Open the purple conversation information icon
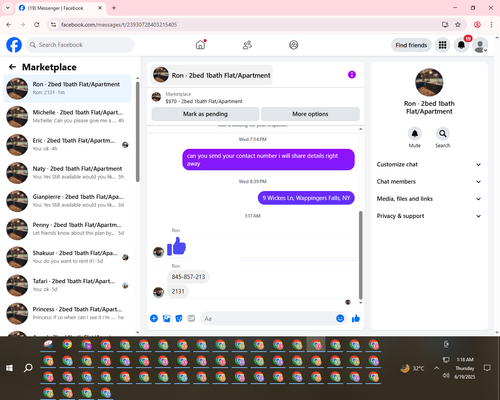 [x=352, y=75]
